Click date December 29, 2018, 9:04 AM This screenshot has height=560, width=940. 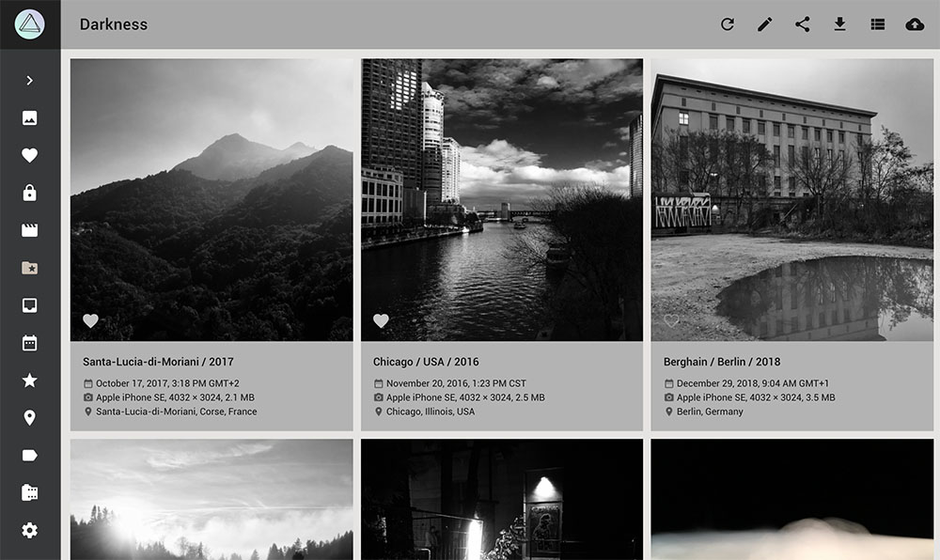coord(752,383)
